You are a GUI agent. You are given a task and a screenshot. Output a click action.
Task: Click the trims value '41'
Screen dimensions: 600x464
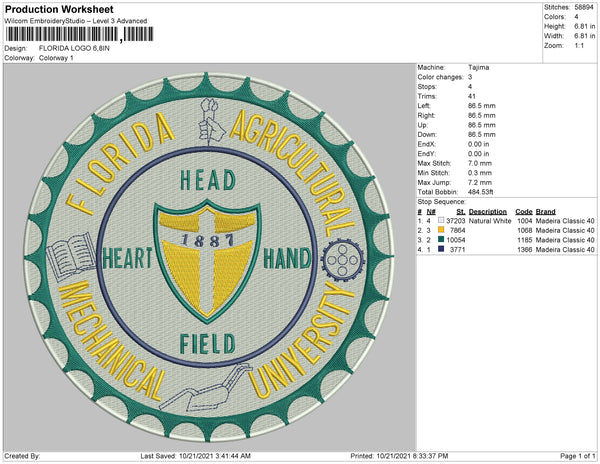coord(471,96)
